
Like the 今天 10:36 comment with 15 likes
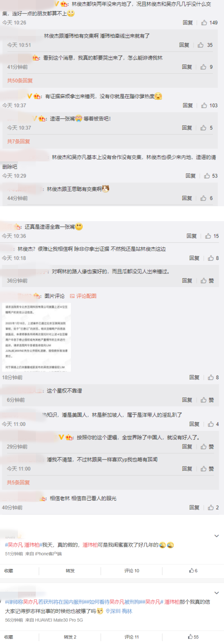click(212, 236)
